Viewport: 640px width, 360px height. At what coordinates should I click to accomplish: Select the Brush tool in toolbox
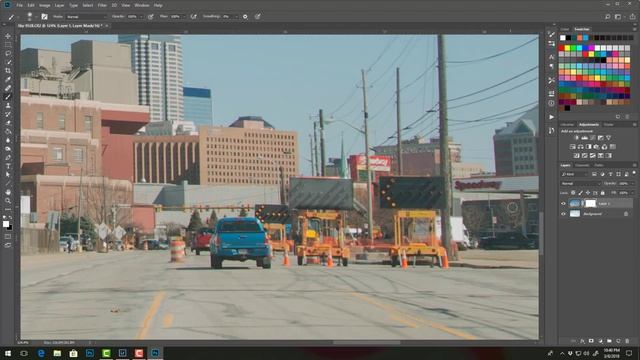click(8, 97)
